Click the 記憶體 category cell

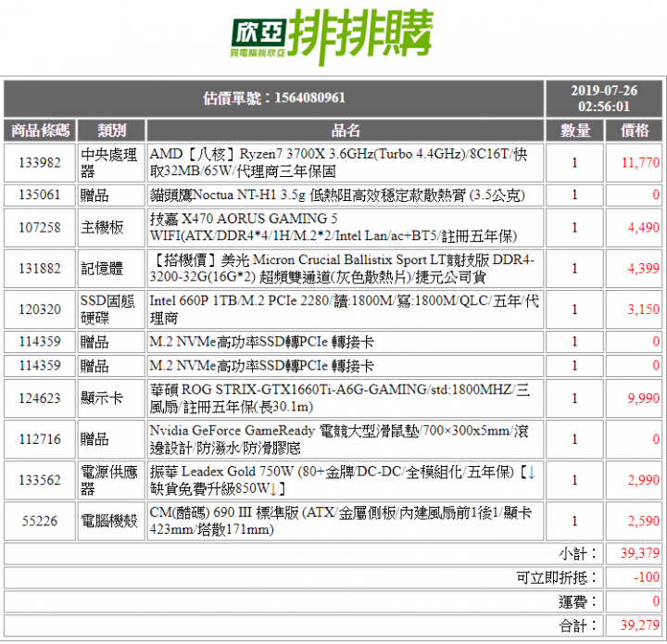pyautogui.click(x=111, y=269)
